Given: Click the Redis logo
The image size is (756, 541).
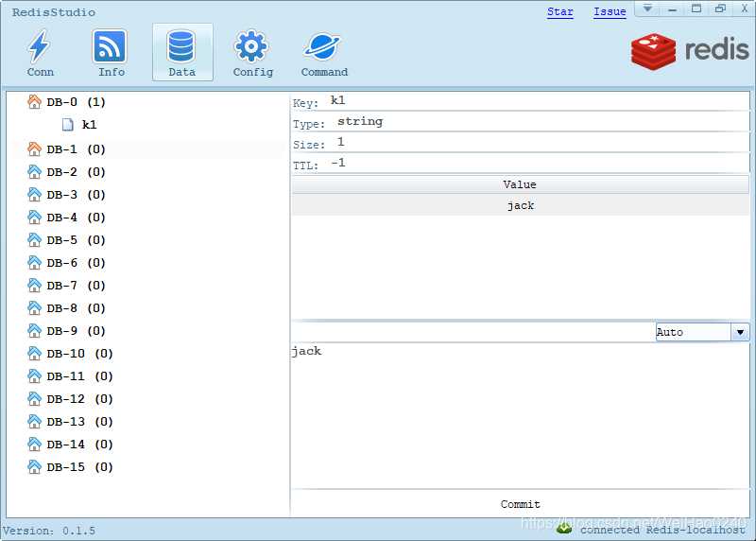Looking at the screenshot, I should point(690,51).
